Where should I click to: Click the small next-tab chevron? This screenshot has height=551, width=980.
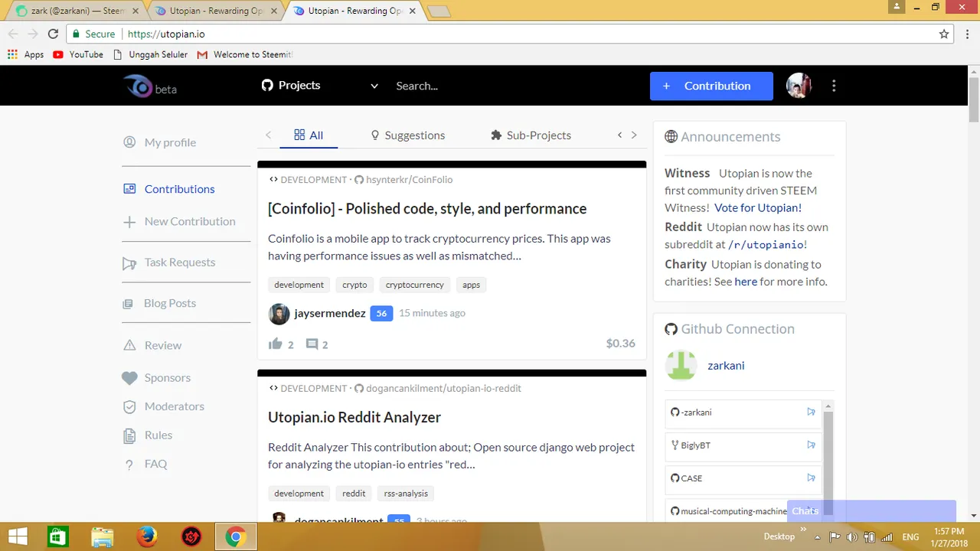click(634, 135)
